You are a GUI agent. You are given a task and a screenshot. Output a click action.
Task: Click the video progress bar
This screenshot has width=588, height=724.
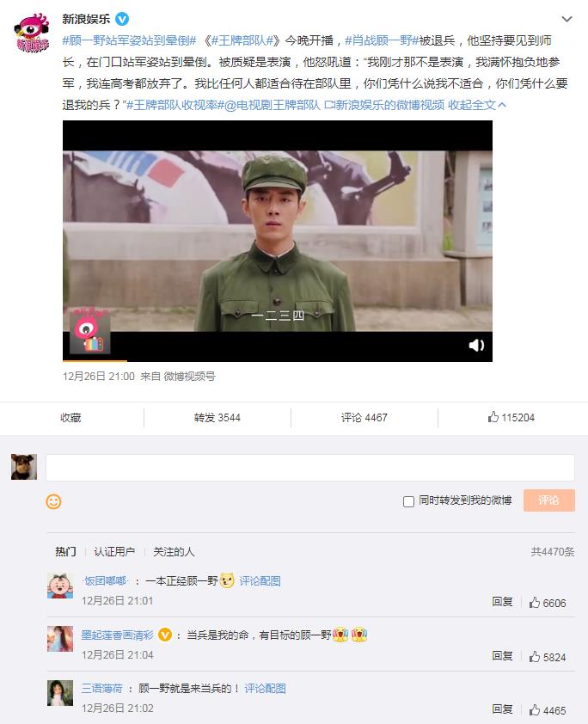tap(278, 360)
